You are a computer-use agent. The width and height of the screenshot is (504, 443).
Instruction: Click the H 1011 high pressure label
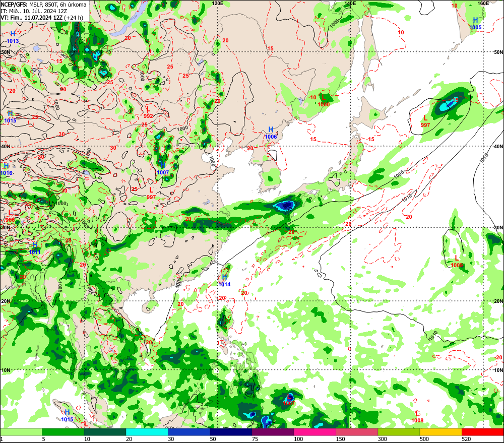tap(35, 248)
